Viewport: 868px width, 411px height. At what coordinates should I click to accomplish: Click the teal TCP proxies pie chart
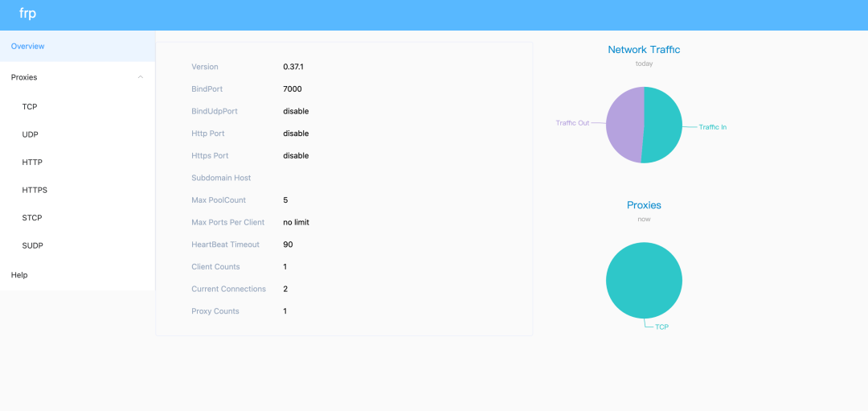[644, 280]
